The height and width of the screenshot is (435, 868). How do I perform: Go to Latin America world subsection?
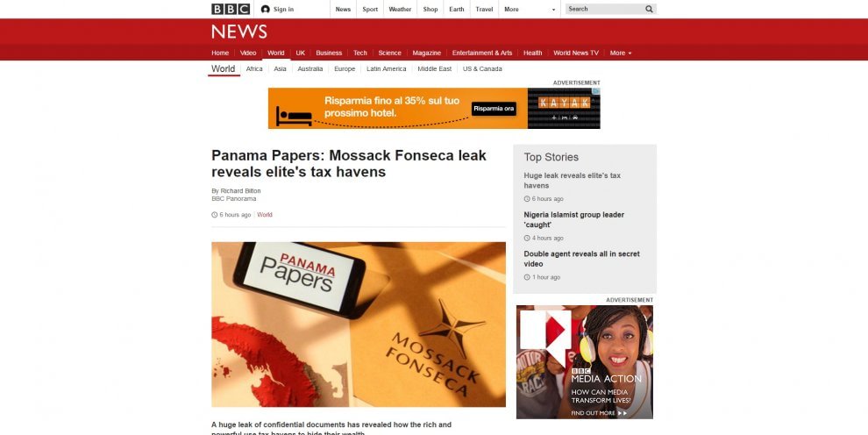[x=387, y=68]
